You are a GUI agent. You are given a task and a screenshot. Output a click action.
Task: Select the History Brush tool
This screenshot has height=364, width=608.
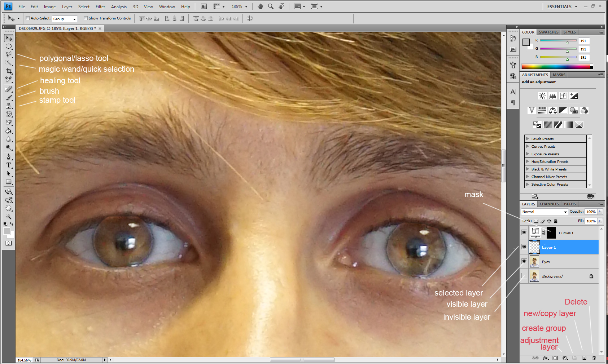point(9,114)
